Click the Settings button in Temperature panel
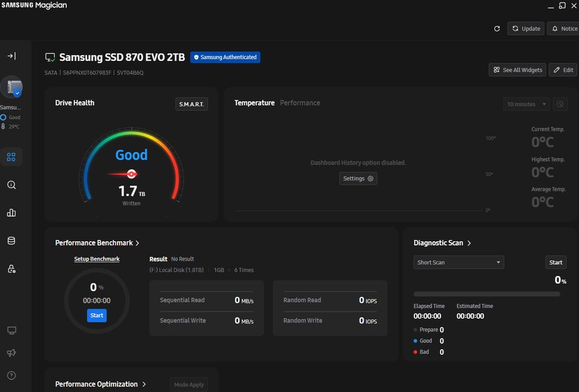The width and height of the screenshot is (579, 392). click(x=358, y=179)
